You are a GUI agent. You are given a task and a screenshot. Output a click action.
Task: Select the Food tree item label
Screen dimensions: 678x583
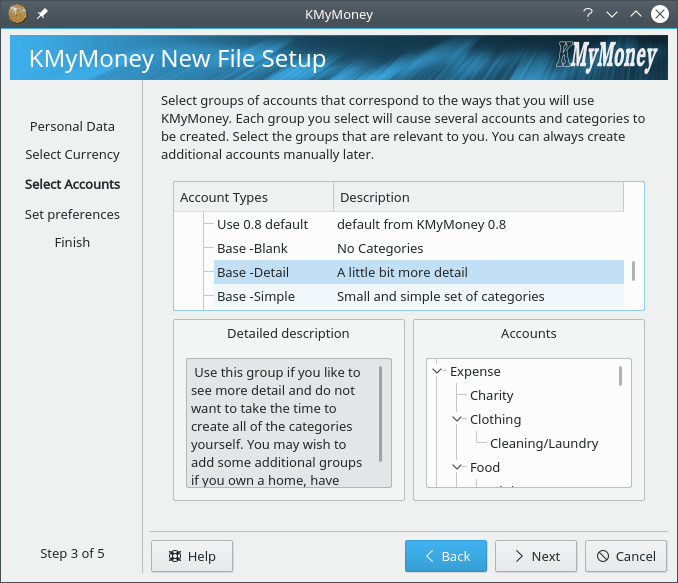point(485,468)
